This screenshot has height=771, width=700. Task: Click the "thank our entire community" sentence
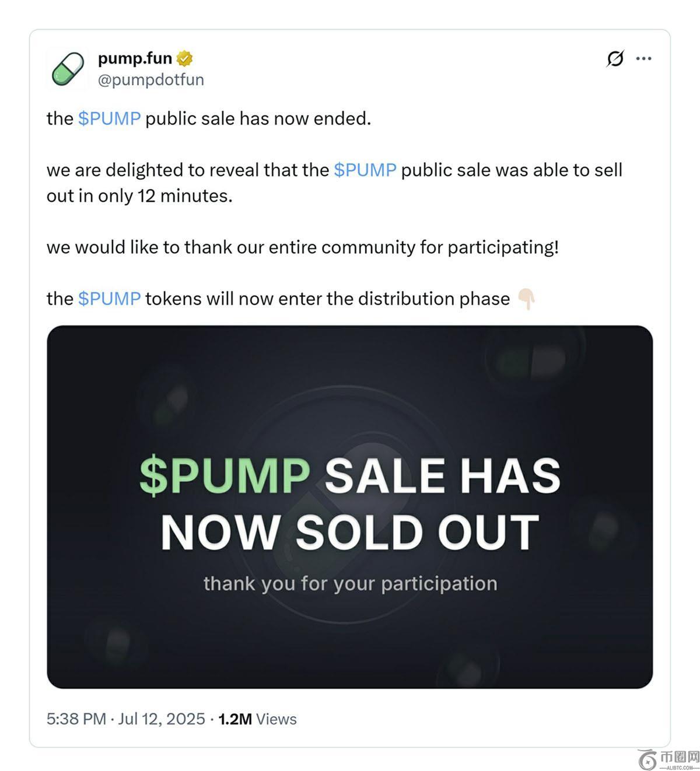click(x=302, y=247)
